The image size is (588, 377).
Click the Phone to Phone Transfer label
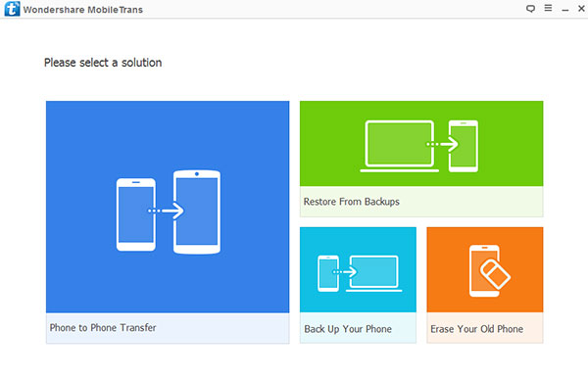(x=103, y=328)
